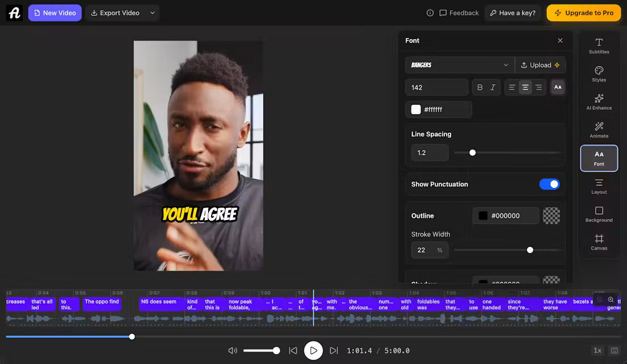The height and width of the screenshot is (364, 627).
Task: Align subtitle text center
Action: tap(525, 87)
